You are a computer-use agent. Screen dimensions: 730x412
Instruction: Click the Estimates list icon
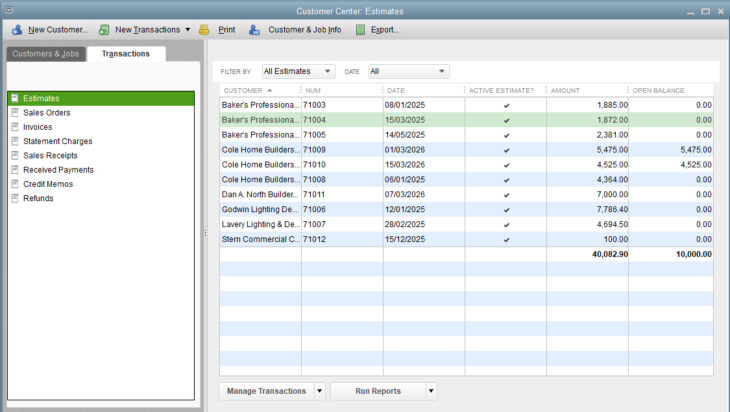point(15,98)
